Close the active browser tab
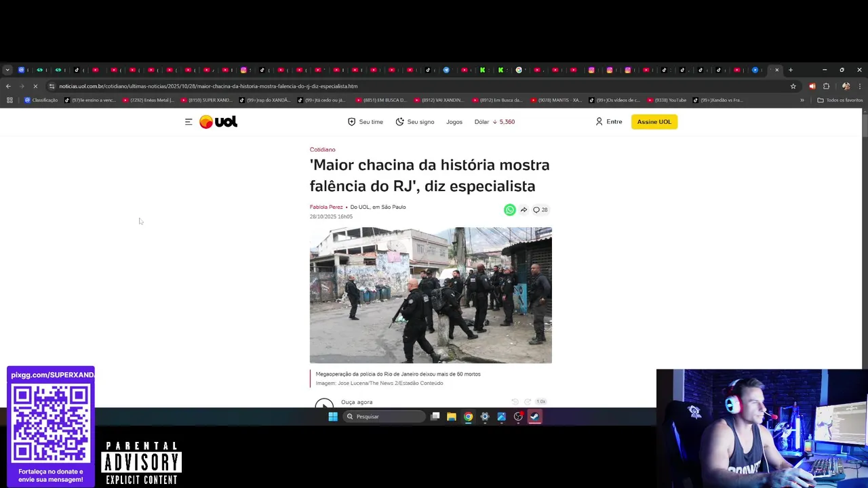The width and height of the screenshot is (868, 488). [777, 70]
